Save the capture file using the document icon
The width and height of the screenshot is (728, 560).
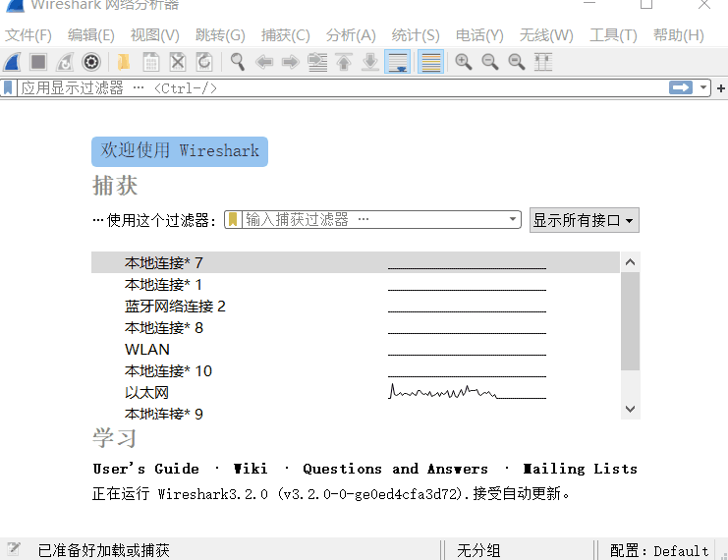(x=151, y=62)
